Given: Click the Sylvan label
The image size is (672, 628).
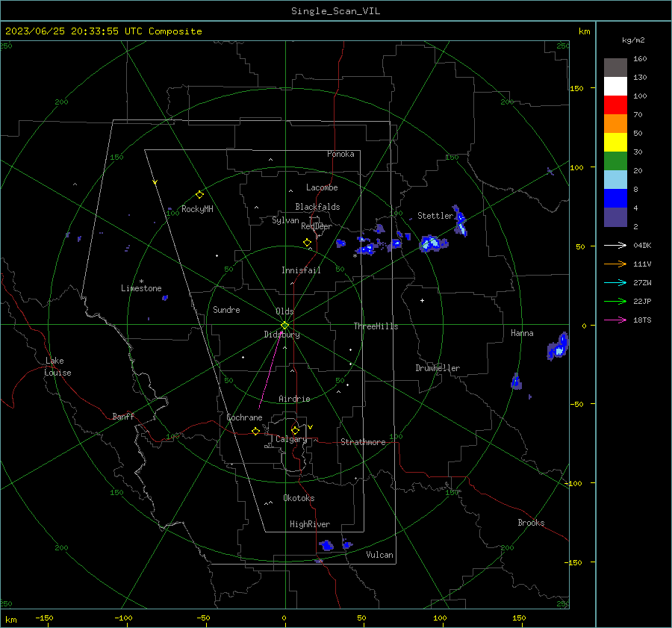Looking at the screenshot, I should pyautogui.click(x=285, y=220).
